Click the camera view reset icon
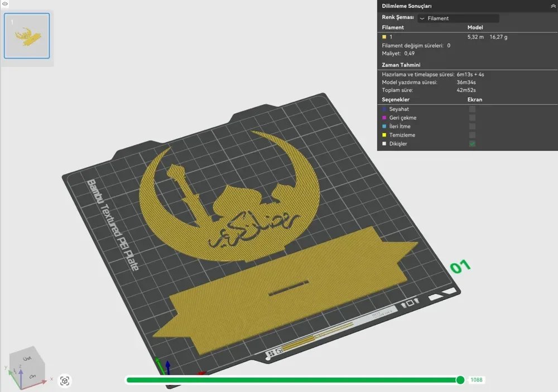558x392 pixels. 64,381
